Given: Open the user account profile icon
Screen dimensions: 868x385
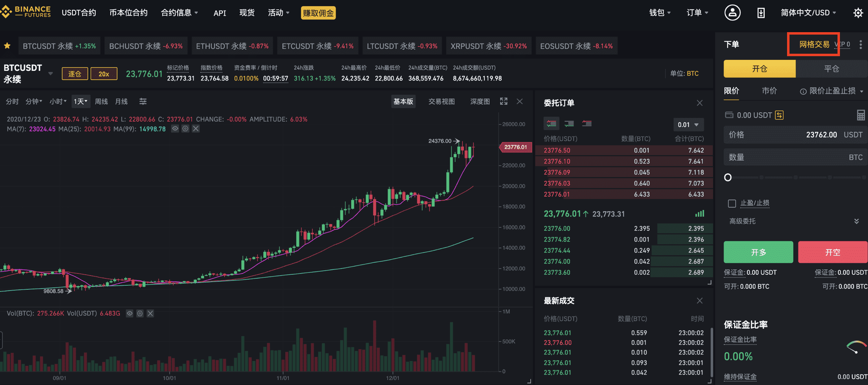Looking at the screenshot, I should 732,13.
